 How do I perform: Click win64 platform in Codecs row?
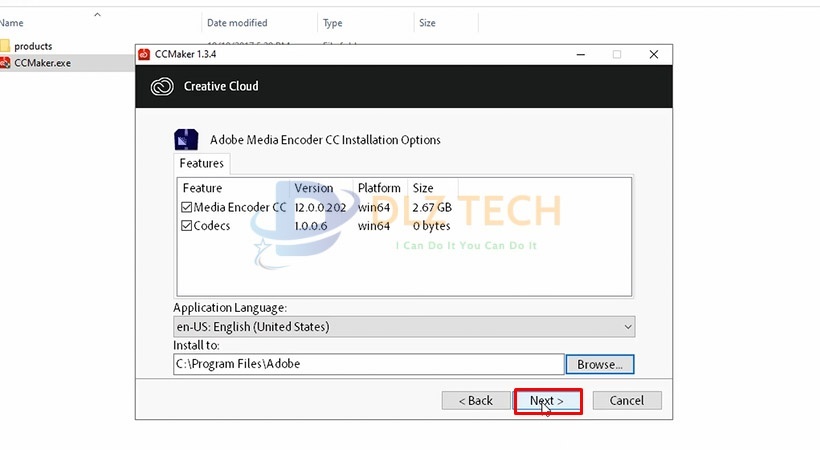[374, 226]
